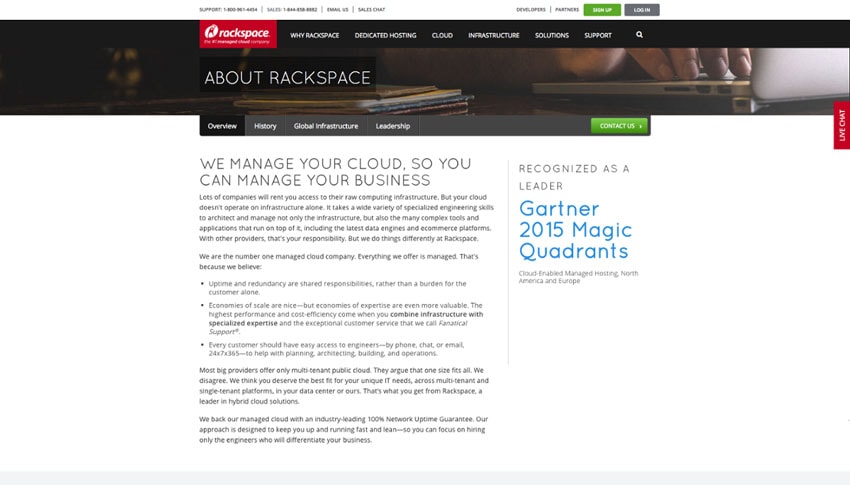The width and height of the screenshot is (850, 485).
Task: Open the Dedicated Hosting menu
Action: (x=385, y=35)
